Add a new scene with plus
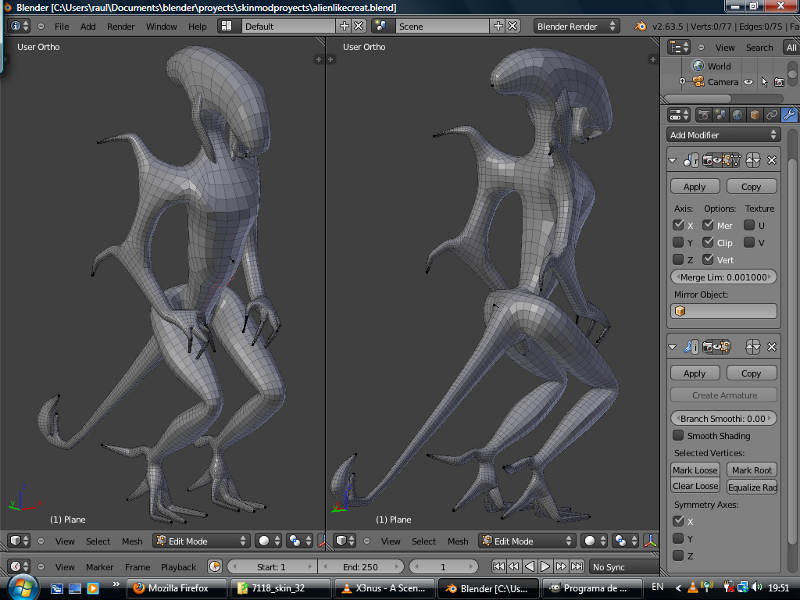The height and width of the screenshot is (600, 800). pyautogui.click(x=498, y=26)
